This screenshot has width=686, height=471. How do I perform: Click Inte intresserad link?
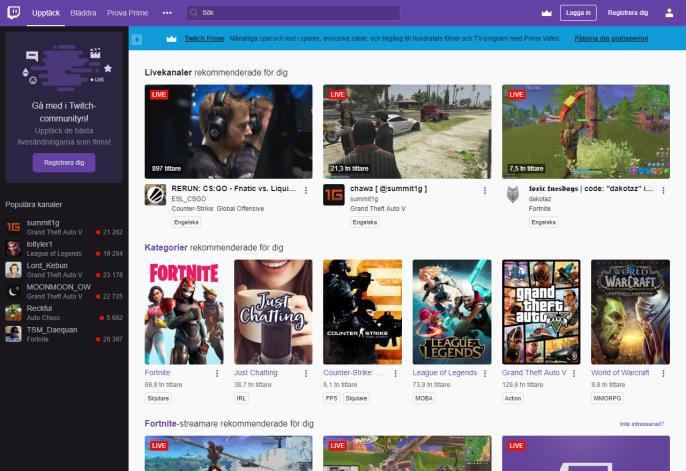pyautogui.click(x=642, y=424)
